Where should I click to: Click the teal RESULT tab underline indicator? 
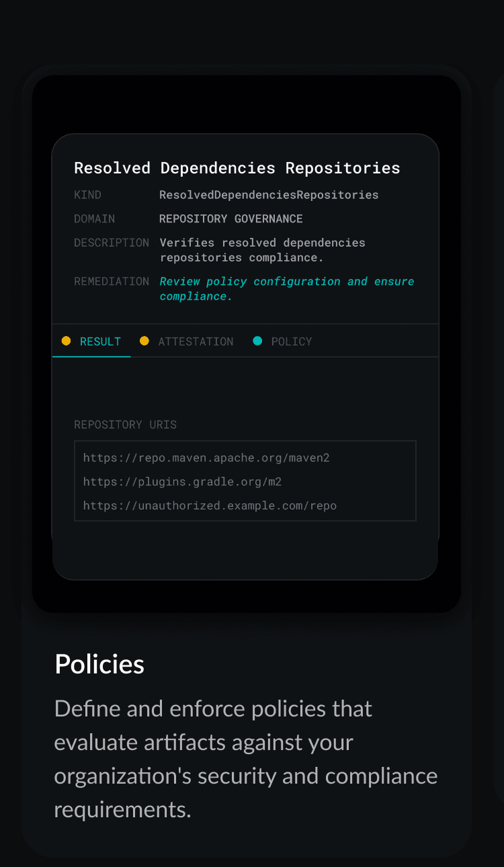click(91, 356)
